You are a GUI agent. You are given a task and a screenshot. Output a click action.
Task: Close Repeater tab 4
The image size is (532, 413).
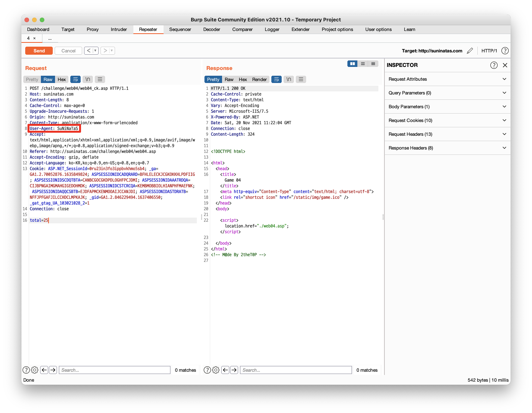(x=34, y=38)
